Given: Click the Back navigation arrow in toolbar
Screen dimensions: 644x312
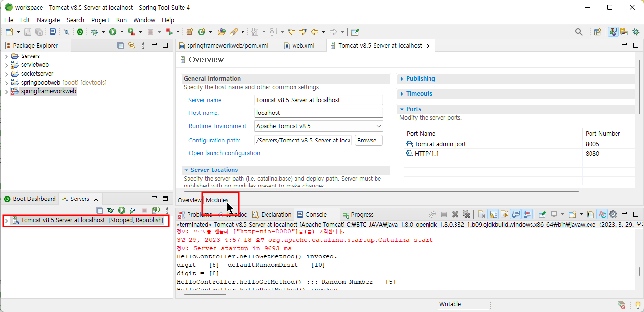Looking at the screenshot, I should pyautogui.click(x=315, y=32).
